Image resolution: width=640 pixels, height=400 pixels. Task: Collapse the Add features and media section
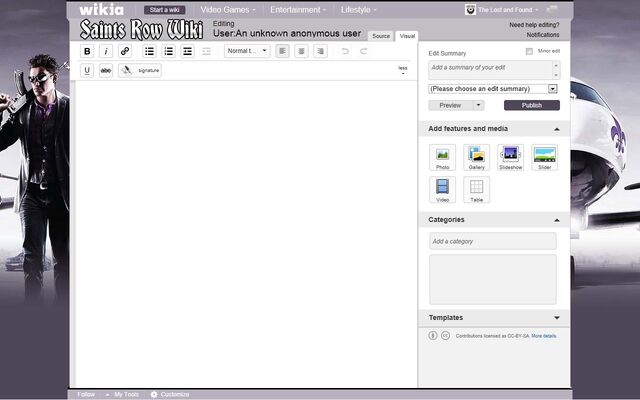pyautogui.click(x=557, y=129)
